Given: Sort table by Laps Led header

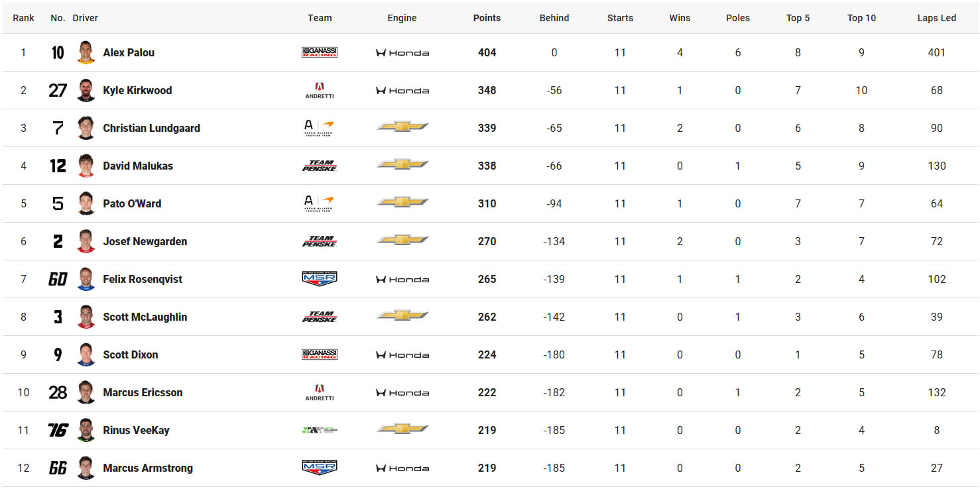Looking at the screenshot, I should coord(936,18).
